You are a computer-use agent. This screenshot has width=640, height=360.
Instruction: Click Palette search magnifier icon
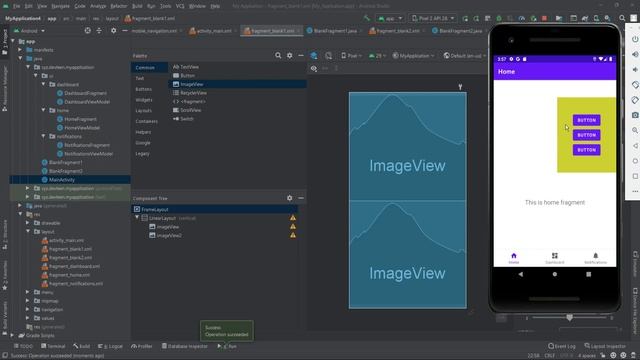click(x=278, y=56)
